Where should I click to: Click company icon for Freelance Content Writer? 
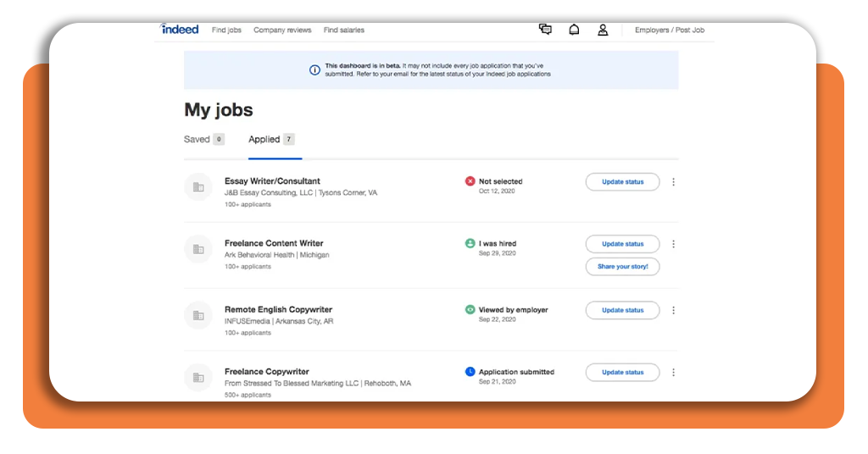click(x=198, y=249)
